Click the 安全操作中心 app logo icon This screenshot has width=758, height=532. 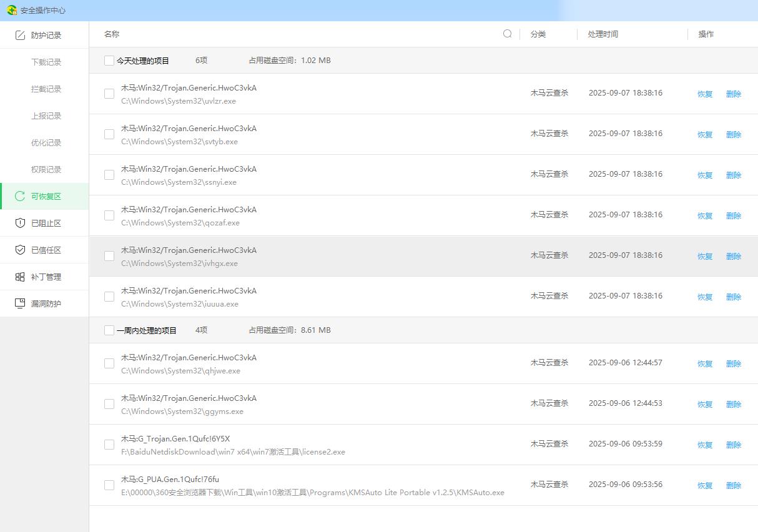point(11,10)
